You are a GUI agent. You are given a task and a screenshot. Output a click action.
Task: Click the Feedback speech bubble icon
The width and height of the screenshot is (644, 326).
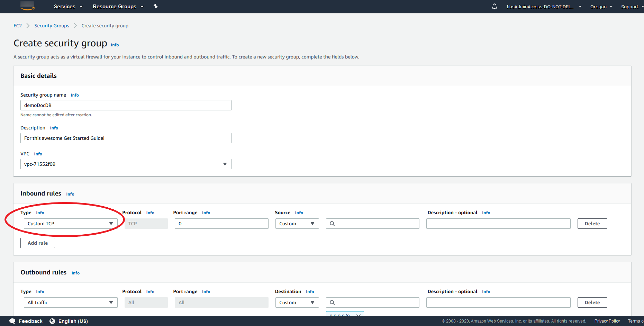click(x=12, y=321)
